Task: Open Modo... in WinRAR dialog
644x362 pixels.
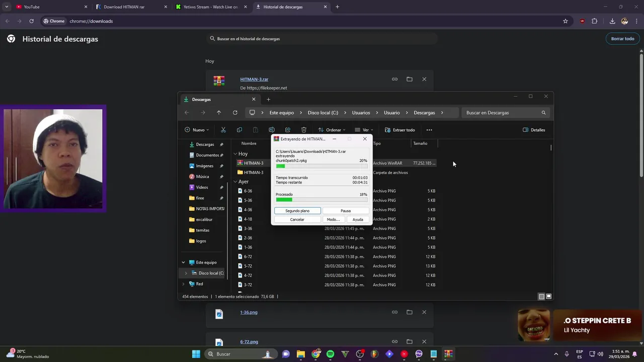Action: 333,220
